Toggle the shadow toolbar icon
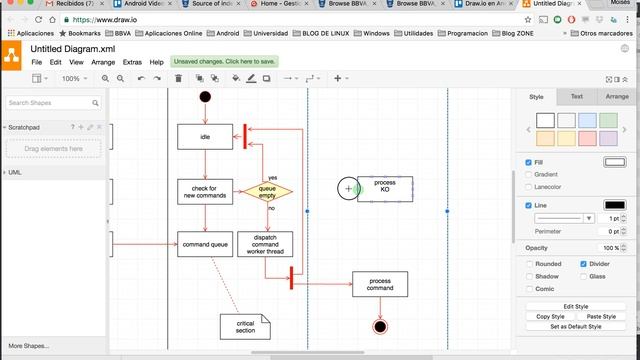The height and width of the screenshot is (360, 640). 267,78
